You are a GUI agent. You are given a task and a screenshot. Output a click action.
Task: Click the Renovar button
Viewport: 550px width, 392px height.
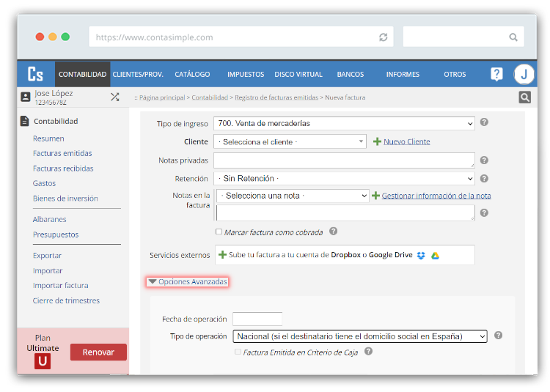(98, 352)
